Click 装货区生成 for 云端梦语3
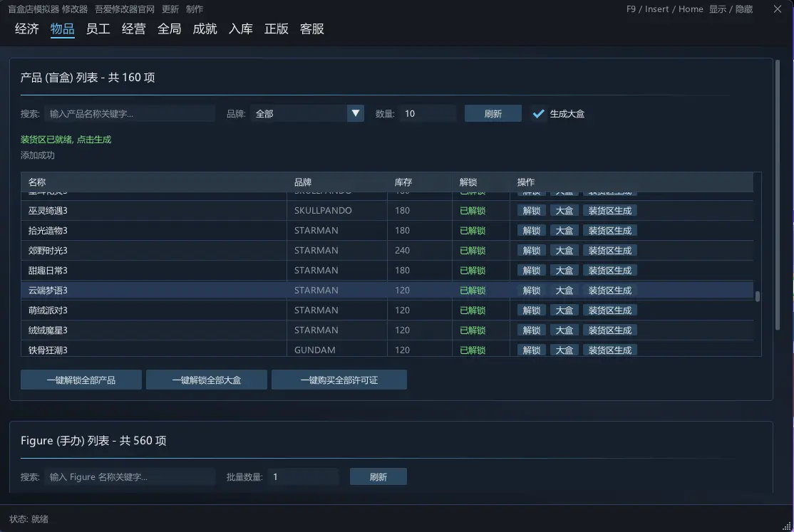Viewport: 794px width, 532px height. pos(609,291)
